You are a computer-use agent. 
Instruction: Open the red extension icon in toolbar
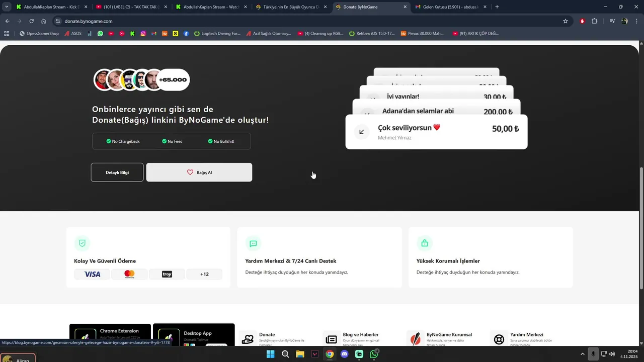coord(583,21)
